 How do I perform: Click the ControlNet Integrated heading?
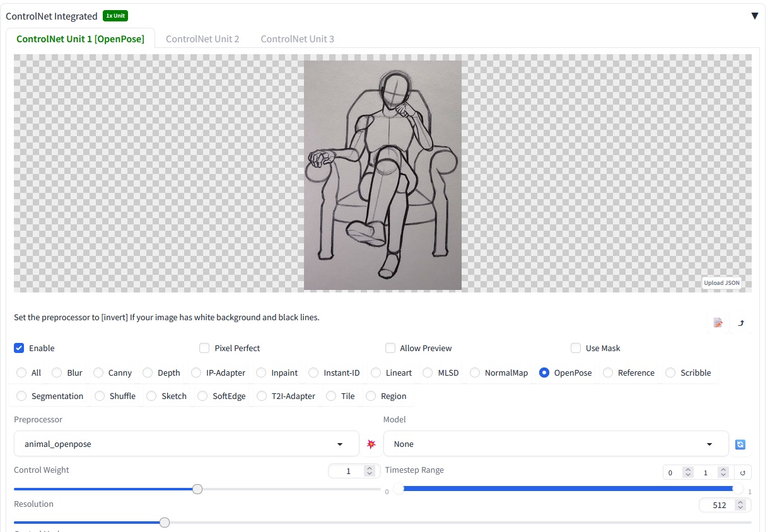[52, 16]
